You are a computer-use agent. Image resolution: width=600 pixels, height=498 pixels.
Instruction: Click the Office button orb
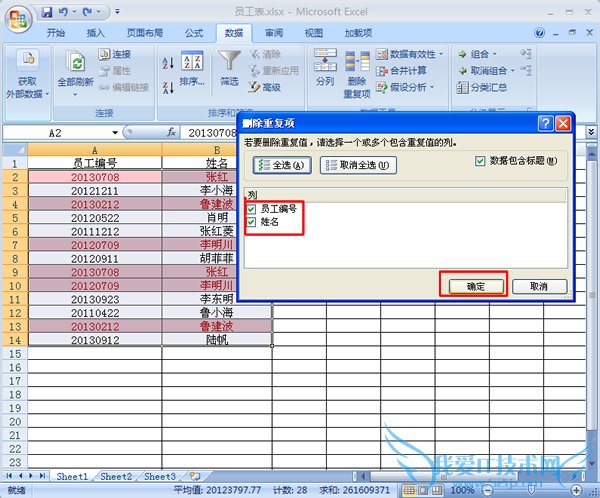[x=18, y=19]
